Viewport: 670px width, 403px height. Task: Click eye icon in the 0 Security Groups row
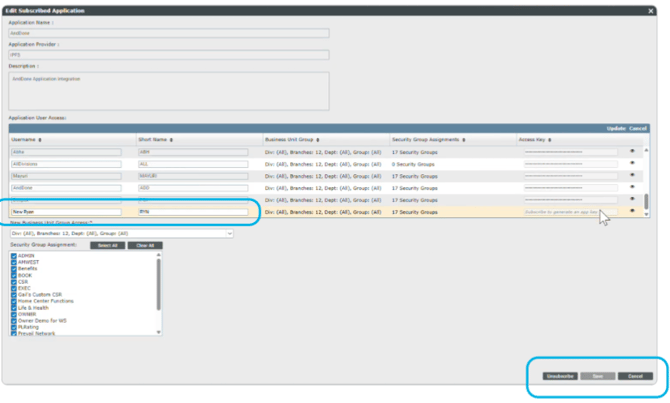tap(631, 163)
